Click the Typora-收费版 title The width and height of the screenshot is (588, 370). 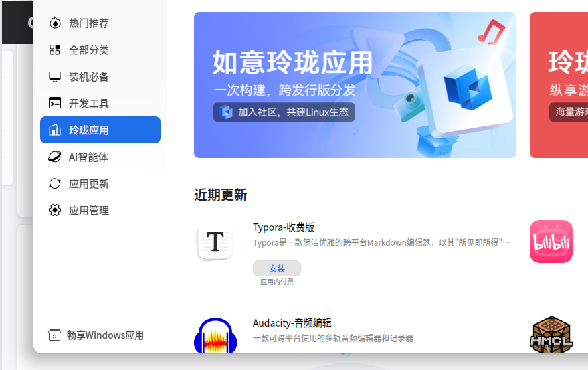pyautogui.click(x=284, y=227)
